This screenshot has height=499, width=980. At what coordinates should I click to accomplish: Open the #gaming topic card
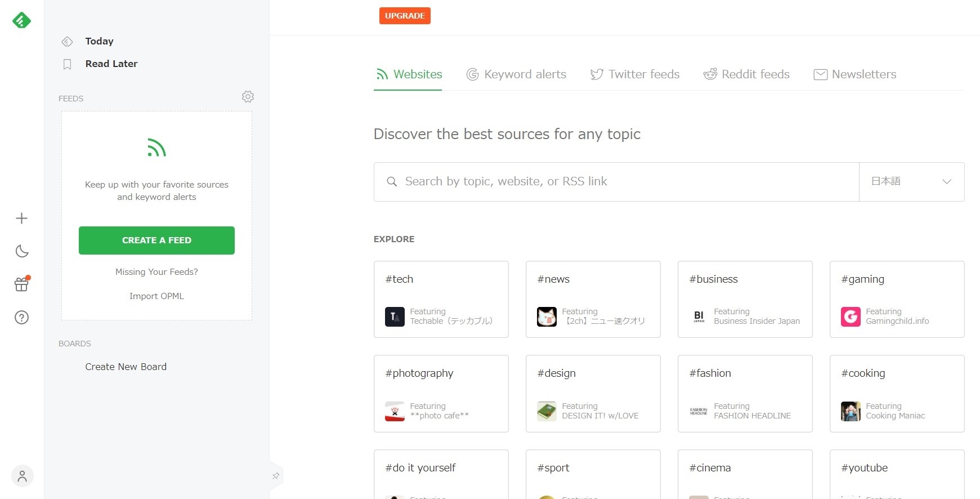click(896, 299)
